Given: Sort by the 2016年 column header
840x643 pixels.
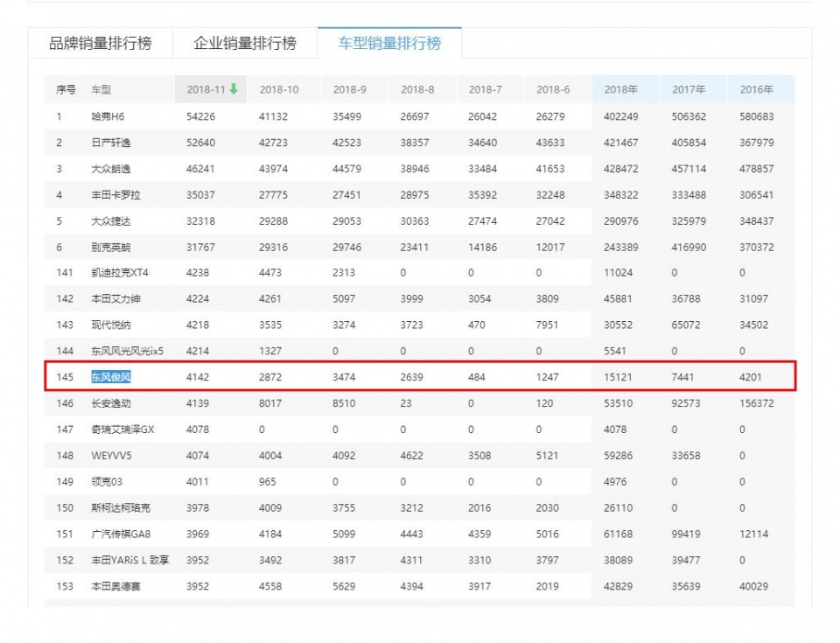Looking at the screenshot, I should [756, 89].
